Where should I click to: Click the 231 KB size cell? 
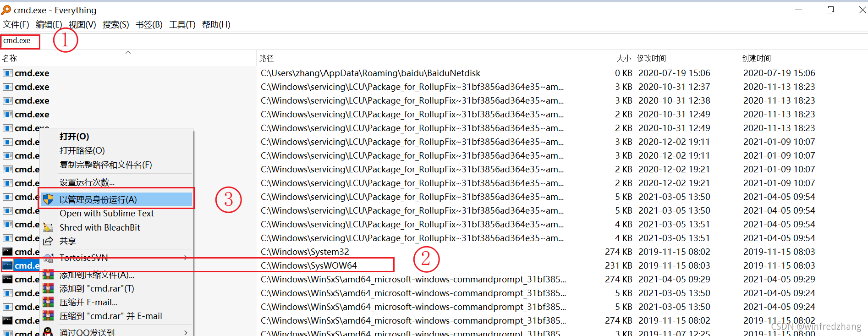pos(618,265)
